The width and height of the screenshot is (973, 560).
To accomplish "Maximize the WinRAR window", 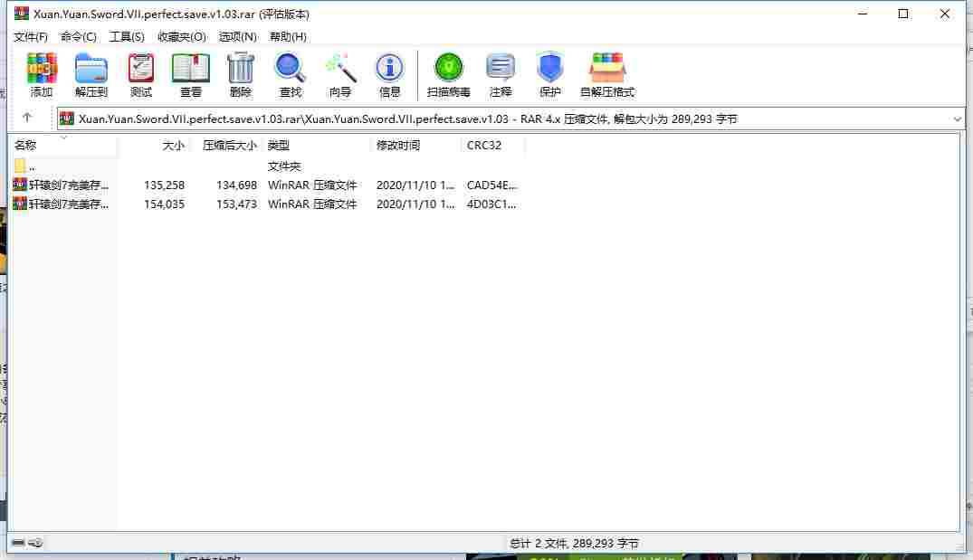I will pos(903,14).
